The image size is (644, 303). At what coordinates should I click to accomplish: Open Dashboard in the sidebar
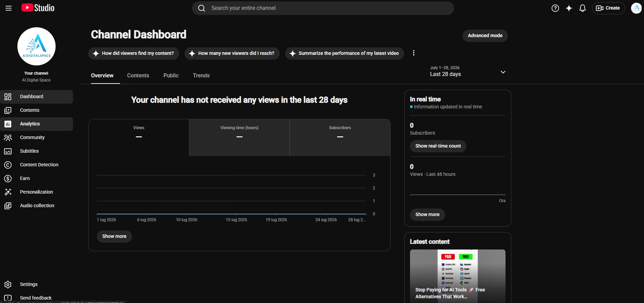[36, 97]
